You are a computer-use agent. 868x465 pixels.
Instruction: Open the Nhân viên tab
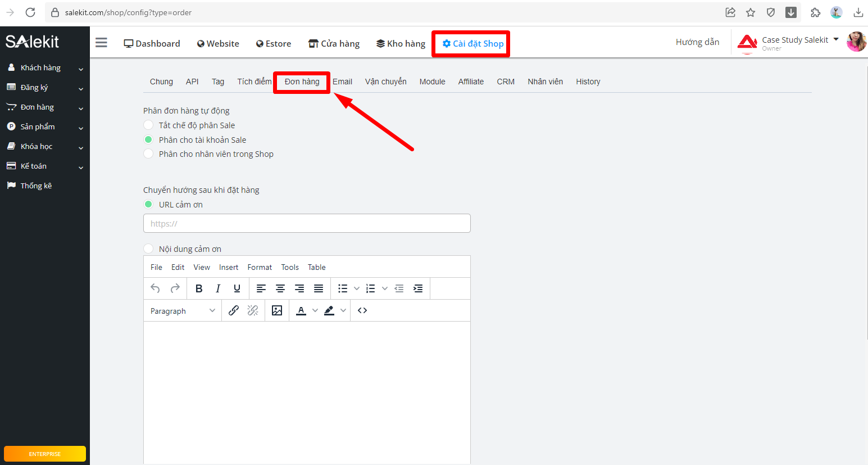pyautogui.click(x=545, y=82)
